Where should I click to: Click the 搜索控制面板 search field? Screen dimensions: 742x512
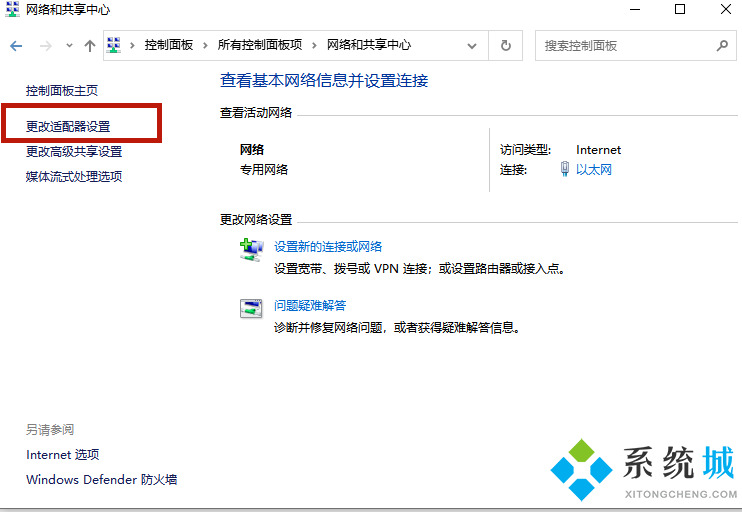point(625,46)
